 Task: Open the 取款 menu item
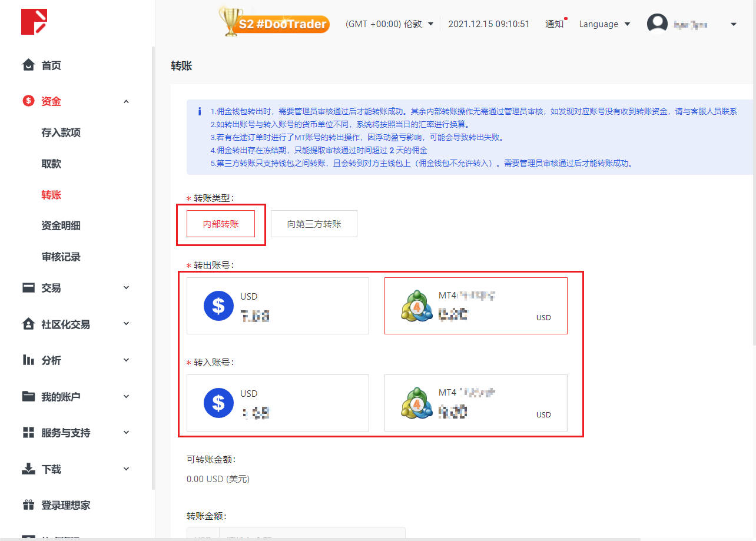pyautogui.click(x=52, y=164)
